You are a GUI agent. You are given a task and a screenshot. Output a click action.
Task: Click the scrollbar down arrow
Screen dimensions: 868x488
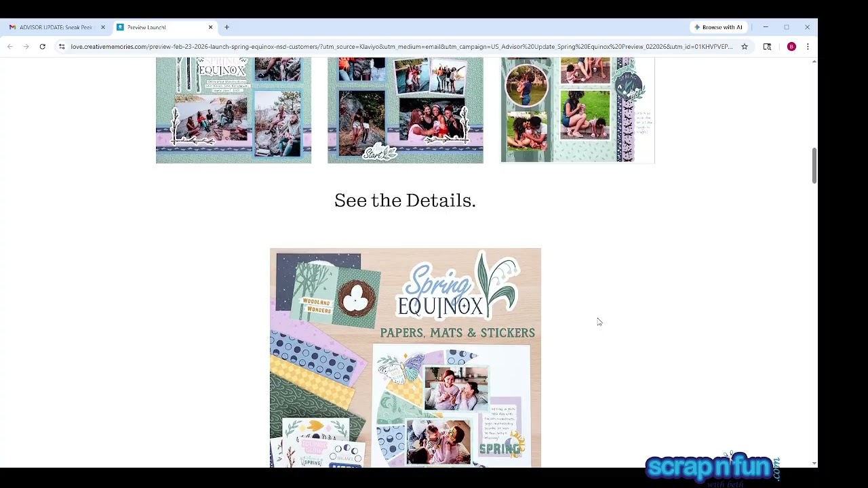click(x=814, y=464)
